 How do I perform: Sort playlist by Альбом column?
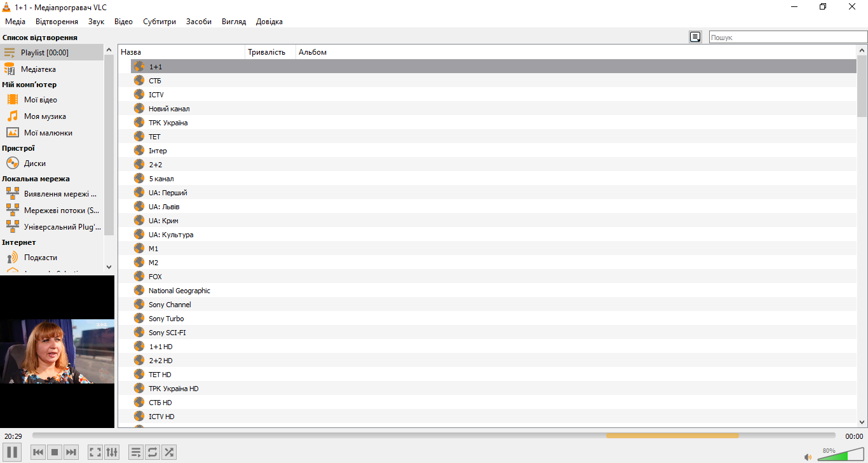[576, 52]
